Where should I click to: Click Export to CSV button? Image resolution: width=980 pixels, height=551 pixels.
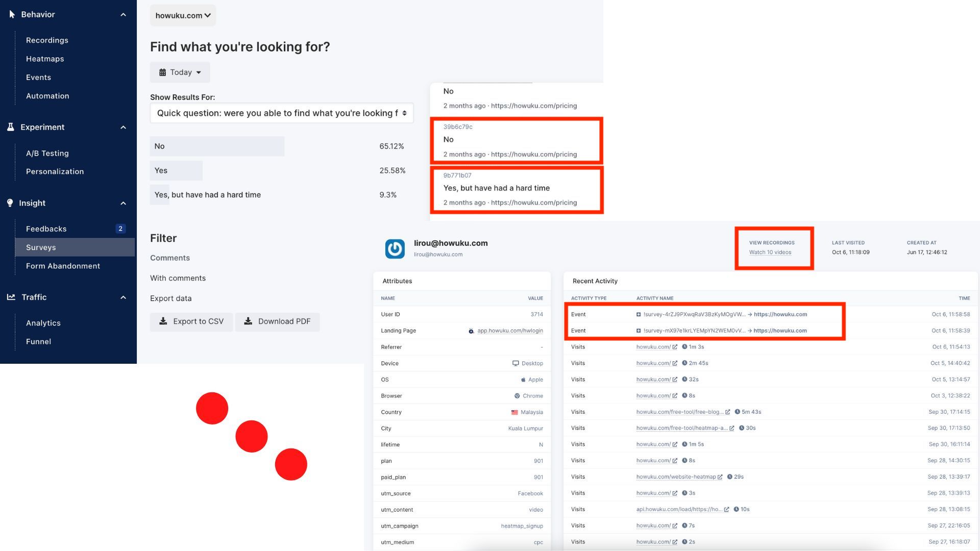[x=191, y=321]
